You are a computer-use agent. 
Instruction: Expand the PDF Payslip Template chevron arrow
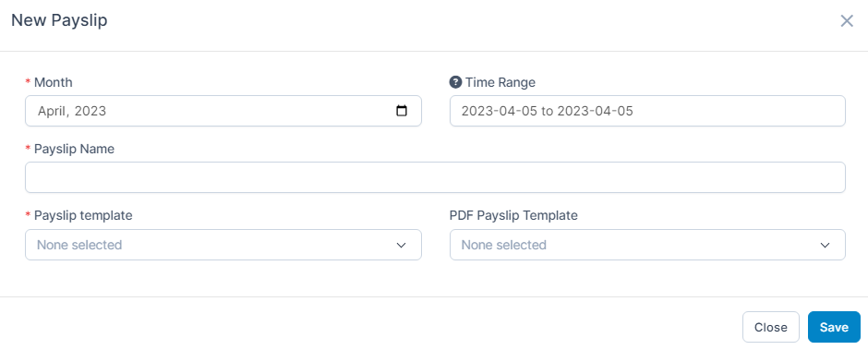pyautogui.click(x=825, y=245)
